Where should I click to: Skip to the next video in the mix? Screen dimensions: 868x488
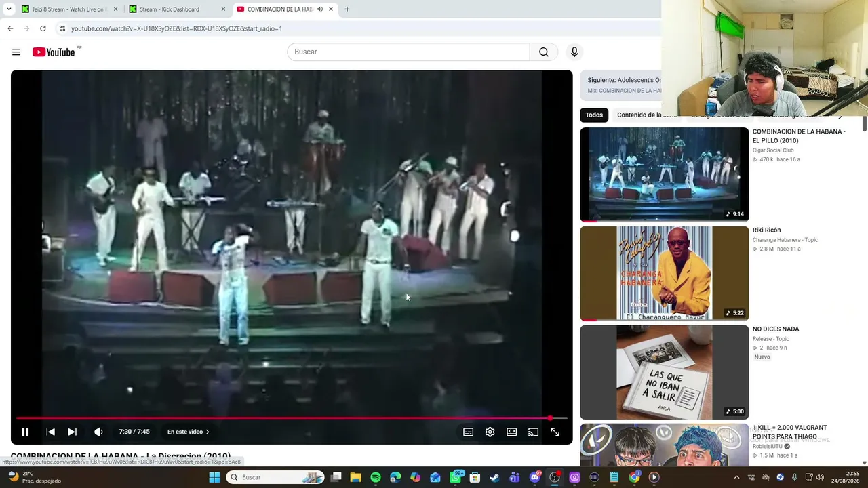pos(72,432)
